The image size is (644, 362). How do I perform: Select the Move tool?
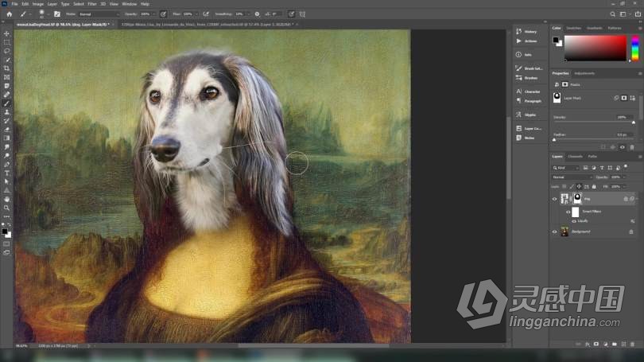coord(6,33)
